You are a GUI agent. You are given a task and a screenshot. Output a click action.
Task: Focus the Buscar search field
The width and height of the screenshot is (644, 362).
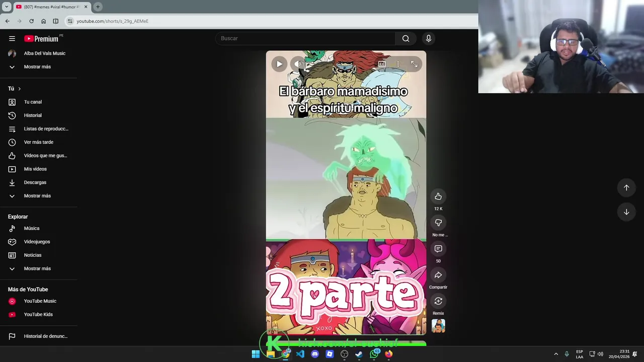[x=305, y=38]
